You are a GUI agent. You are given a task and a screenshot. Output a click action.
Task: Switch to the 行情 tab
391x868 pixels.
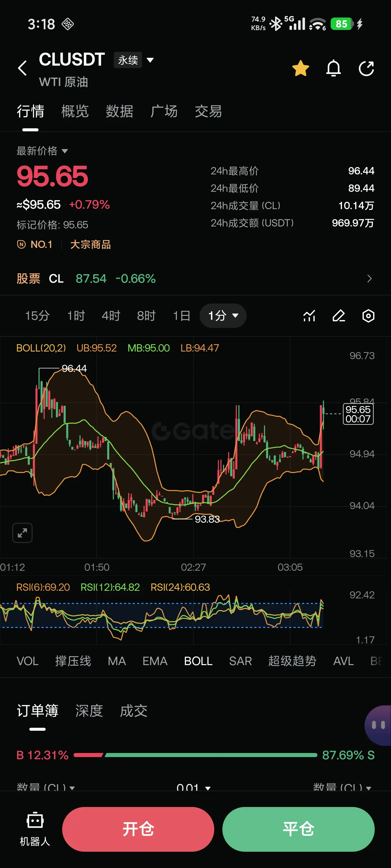(30, 111)
